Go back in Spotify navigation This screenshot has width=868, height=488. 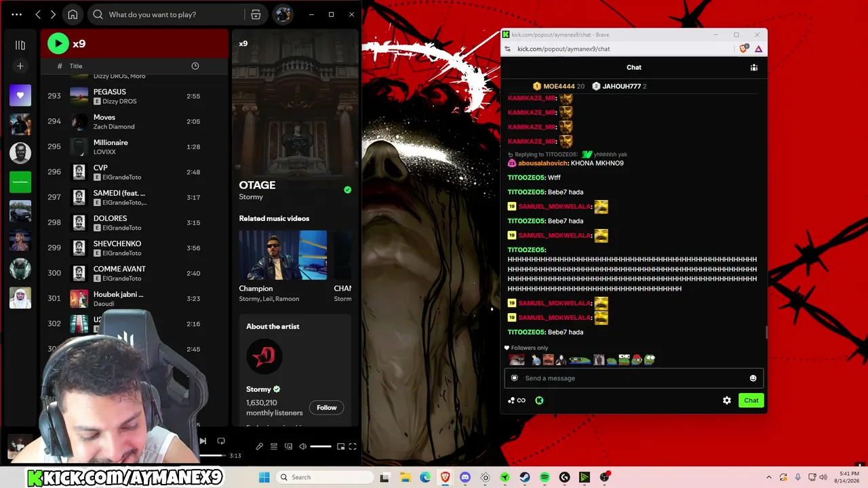(38, 14)
